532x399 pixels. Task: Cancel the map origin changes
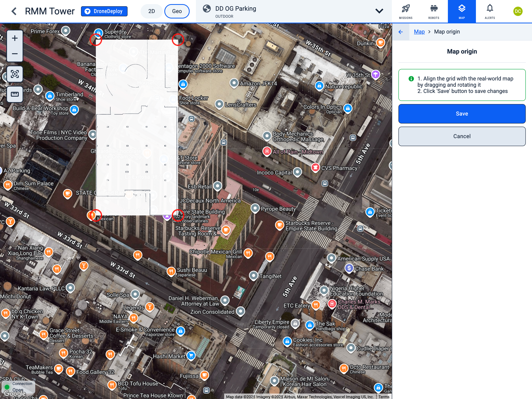pos(462,136)
